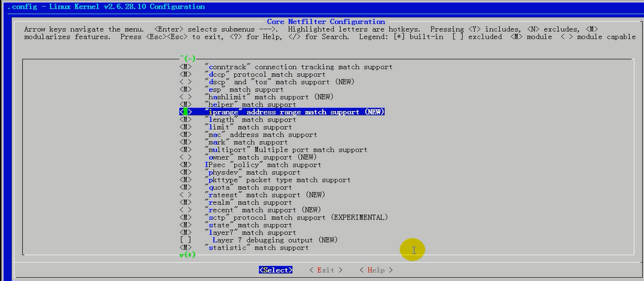
Task: Toggle the "state" match state marker
Action: tap(186, 225)
